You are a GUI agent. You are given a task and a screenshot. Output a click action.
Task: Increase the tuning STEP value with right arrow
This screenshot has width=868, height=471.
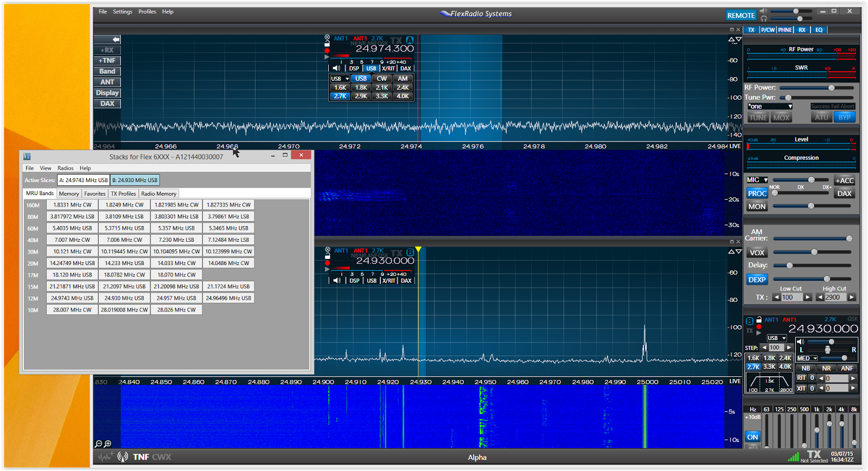pos(789,347)
